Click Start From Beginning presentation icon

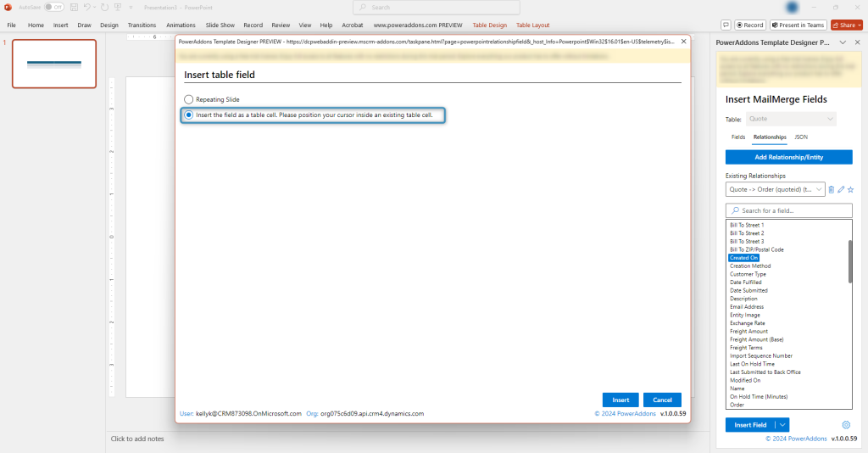pos(118,7)
